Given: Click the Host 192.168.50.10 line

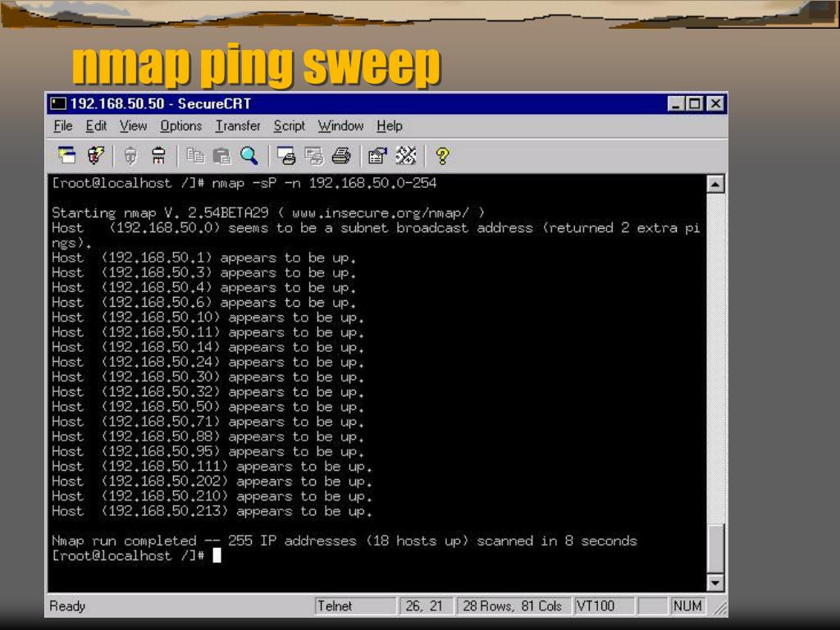Looking at the screenshot, I should pos(208,317).
